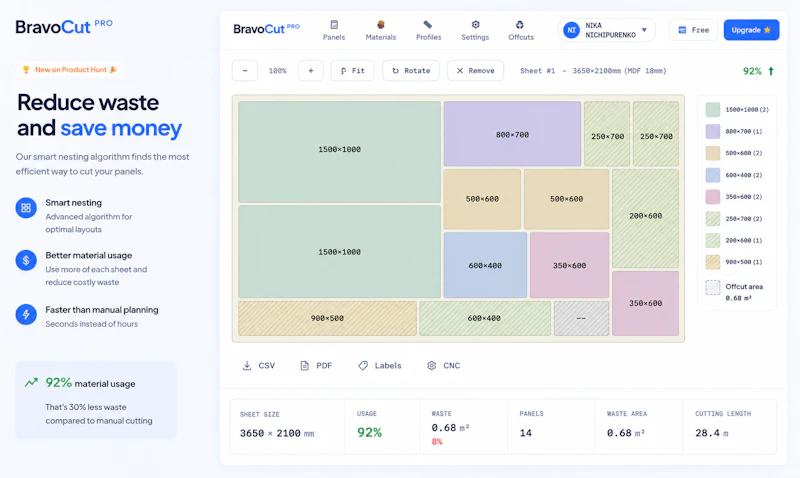Click the purple 800×700 legend swatch
Screen dimensions: 800x478
tap(712, 132)
